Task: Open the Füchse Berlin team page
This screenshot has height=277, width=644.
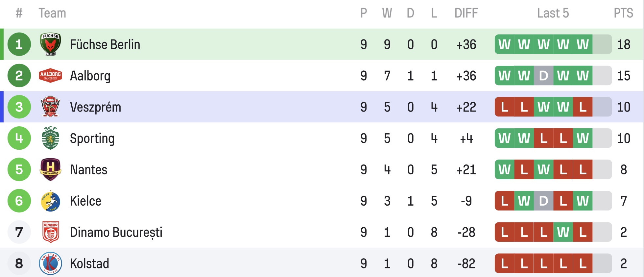Action: click(105, 44)
